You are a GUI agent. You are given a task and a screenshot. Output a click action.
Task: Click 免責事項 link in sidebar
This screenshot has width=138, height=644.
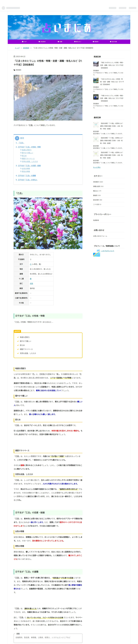click(96, 220)
